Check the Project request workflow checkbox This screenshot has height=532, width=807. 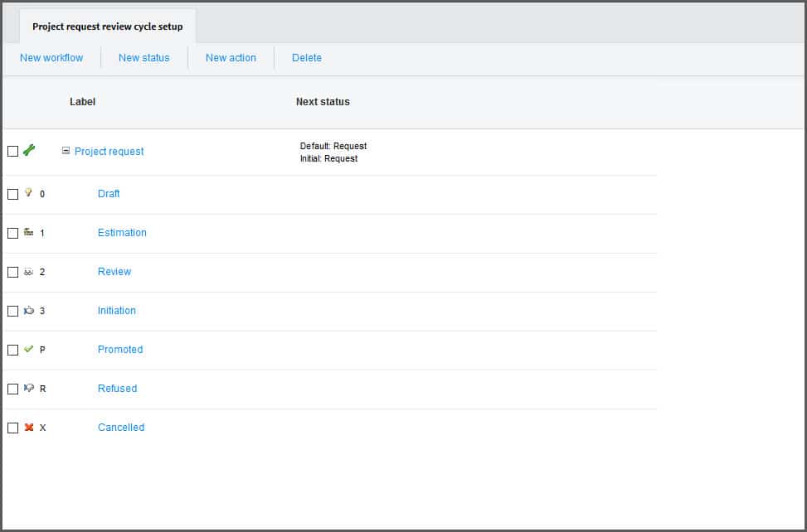point(12,152)
